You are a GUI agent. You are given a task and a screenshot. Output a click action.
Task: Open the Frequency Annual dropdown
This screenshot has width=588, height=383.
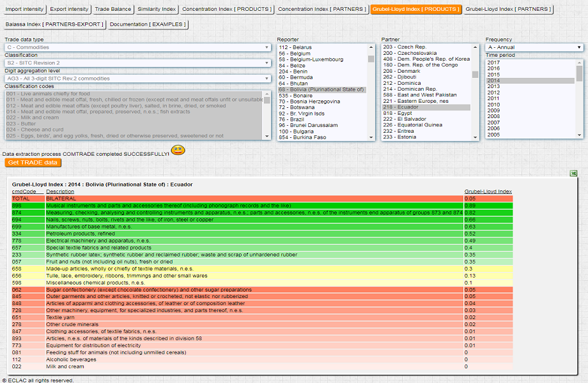click(534, 47)
